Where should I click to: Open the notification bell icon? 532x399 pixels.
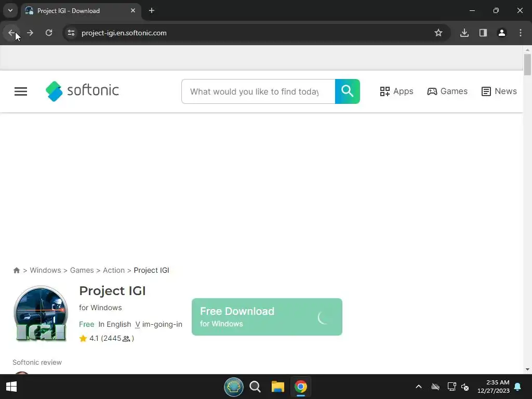tap(518, 387)
